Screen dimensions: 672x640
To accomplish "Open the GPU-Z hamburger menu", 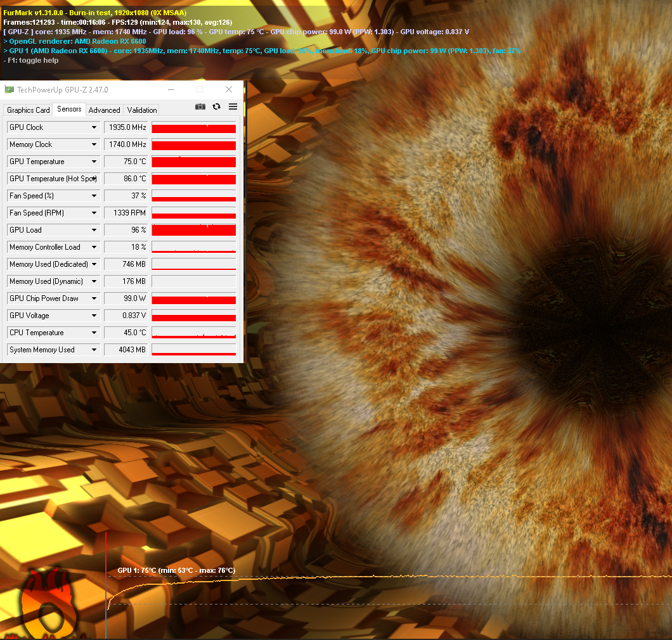I will click(233, 106).
